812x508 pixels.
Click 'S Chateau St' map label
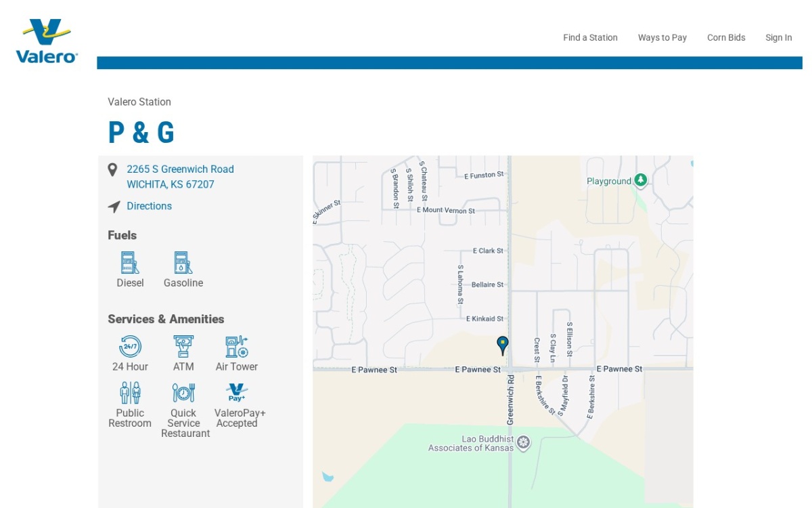(424, 181)
